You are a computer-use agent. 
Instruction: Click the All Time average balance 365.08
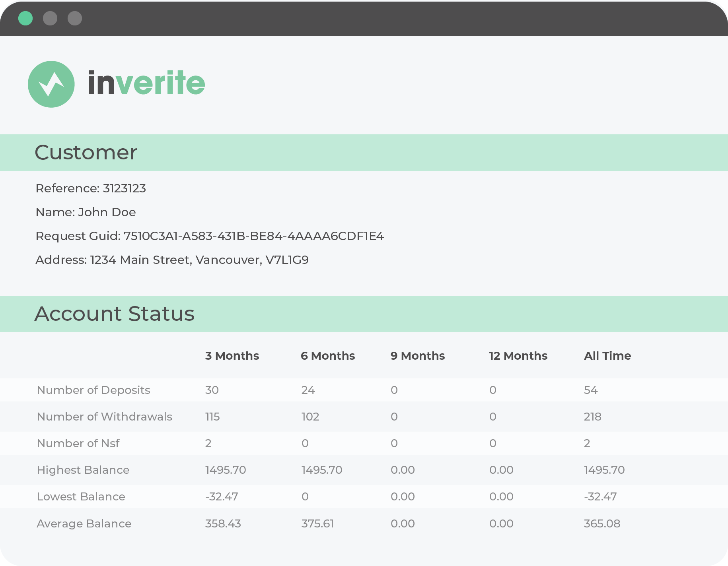click(602, 523)
